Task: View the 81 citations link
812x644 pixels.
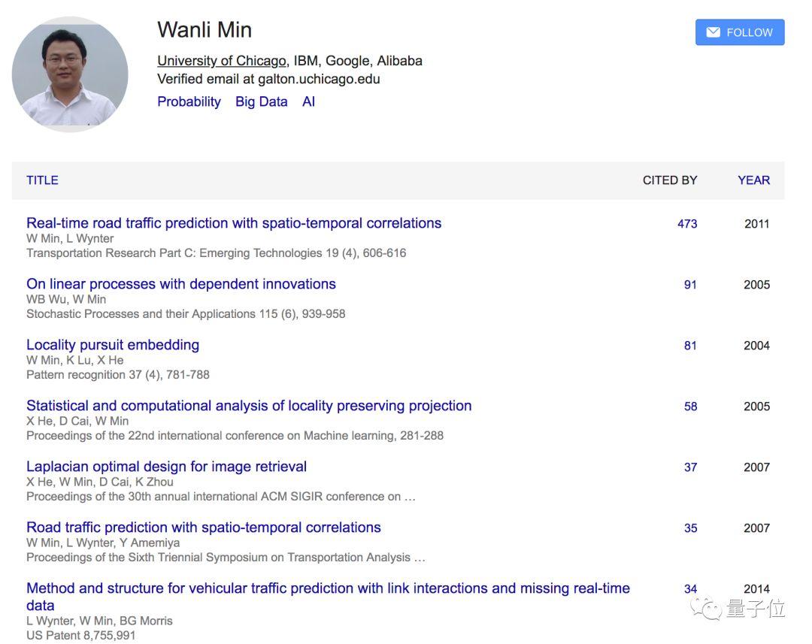Action: click(690, 346)
